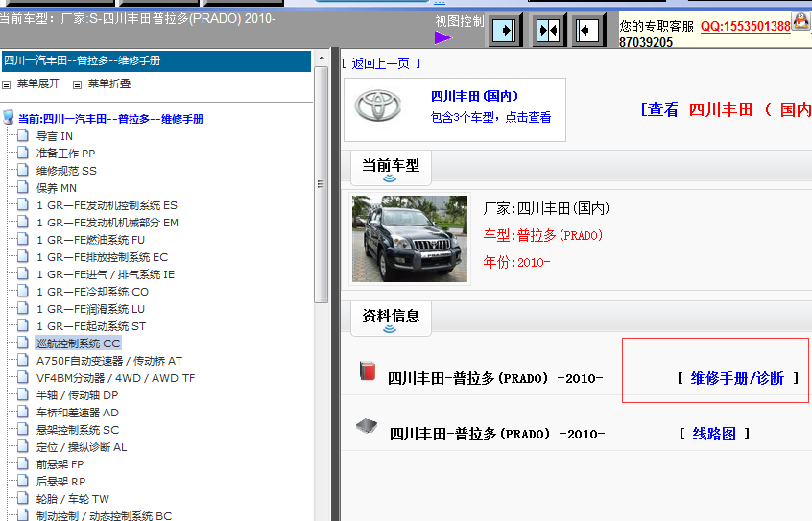Click the 年份:2010- text
This screenshot has height=521, width=812.
(x=516, y=263)
